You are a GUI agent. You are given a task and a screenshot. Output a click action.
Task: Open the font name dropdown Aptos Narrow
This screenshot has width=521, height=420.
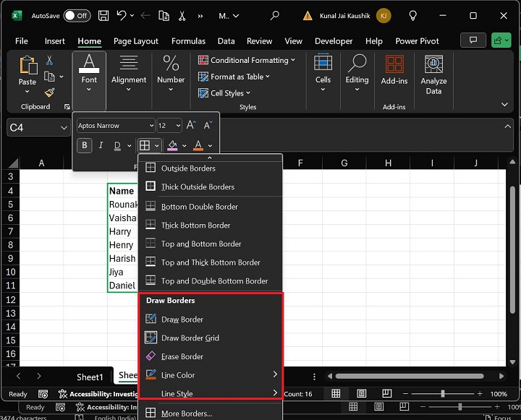coord(116,126)
